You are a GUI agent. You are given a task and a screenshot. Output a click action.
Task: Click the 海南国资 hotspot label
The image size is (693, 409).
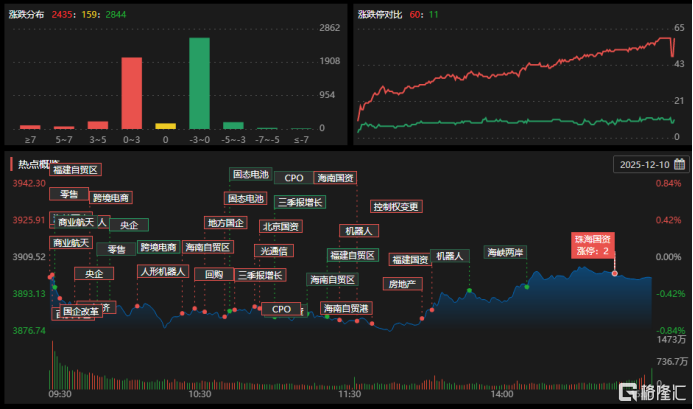click(333, 178)
